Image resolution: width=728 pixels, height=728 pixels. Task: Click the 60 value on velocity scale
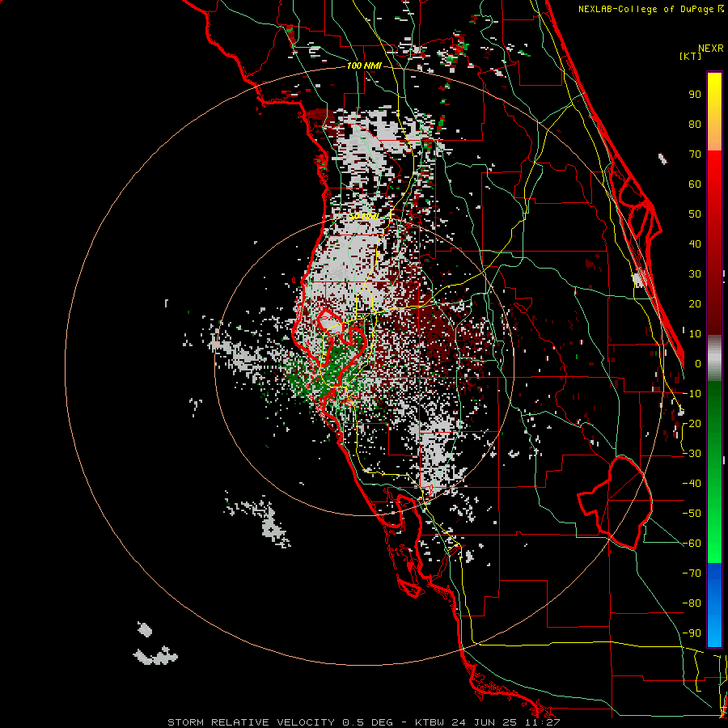point(695,184)
